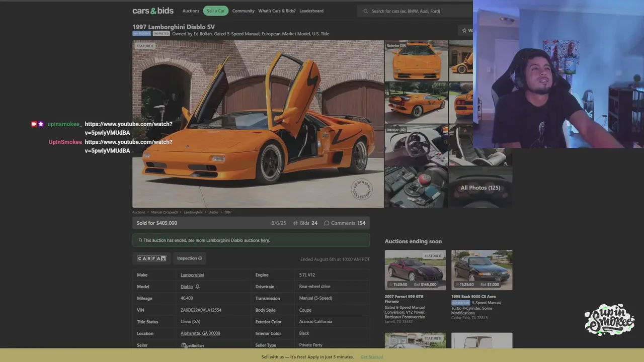
Task: Follow the 'here' link for more Diablo auctions
Action: [265, 240]
